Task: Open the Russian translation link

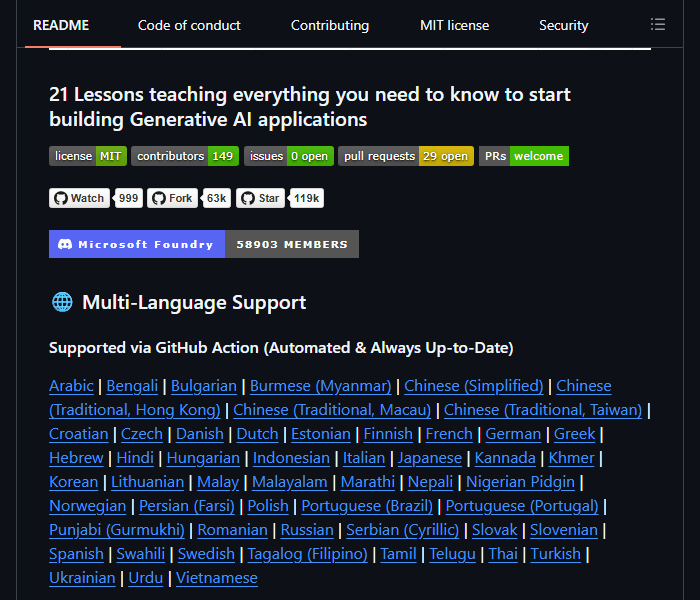Action: 307,531
